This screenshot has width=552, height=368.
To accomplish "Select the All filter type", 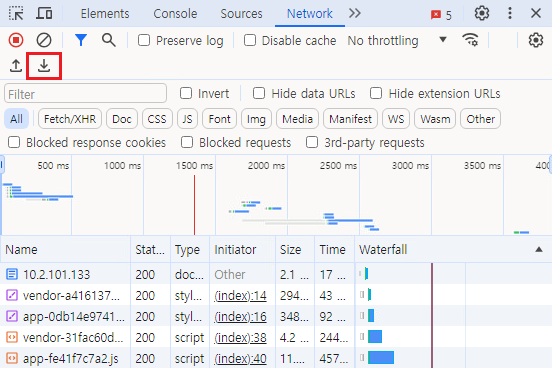I will [16, 119].
